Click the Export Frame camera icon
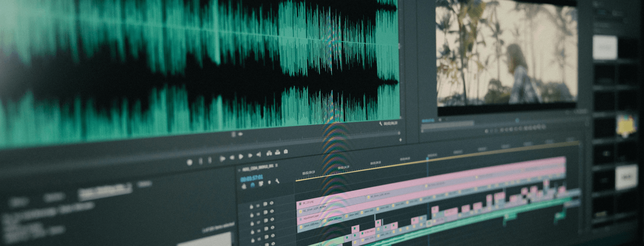Viewport: 644px width, 246px height. 286,152
